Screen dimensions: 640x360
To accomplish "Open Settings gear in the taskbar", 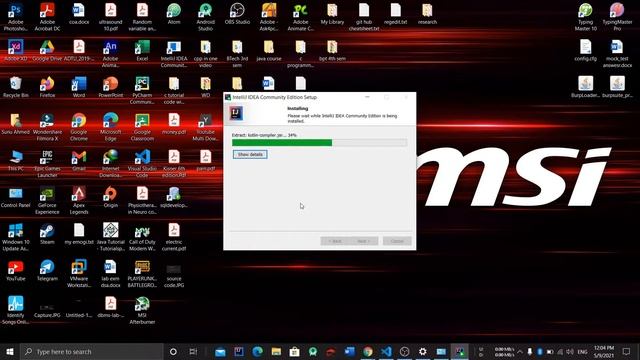I will 422,351.
